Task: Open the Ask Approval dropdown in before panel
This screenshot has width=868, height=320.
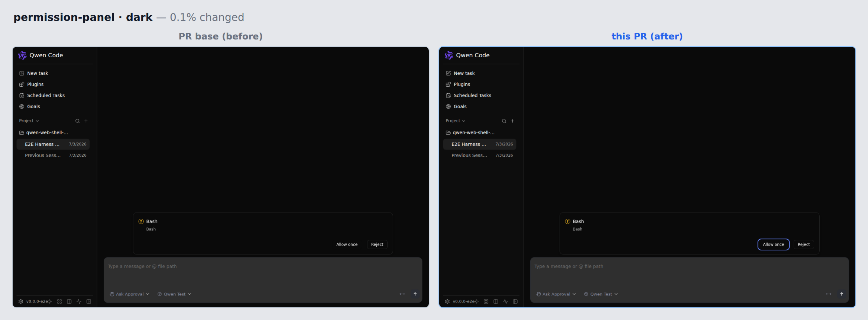Action: pyautogui.click(x=130, y=294)
